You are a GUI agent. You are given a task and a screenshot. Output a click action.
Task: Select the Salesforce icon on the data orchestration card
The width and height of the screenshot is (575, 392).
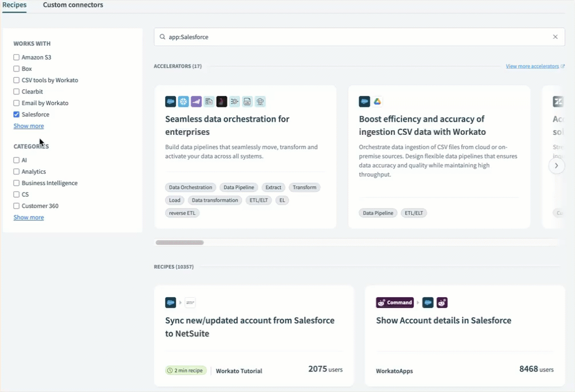170,101
